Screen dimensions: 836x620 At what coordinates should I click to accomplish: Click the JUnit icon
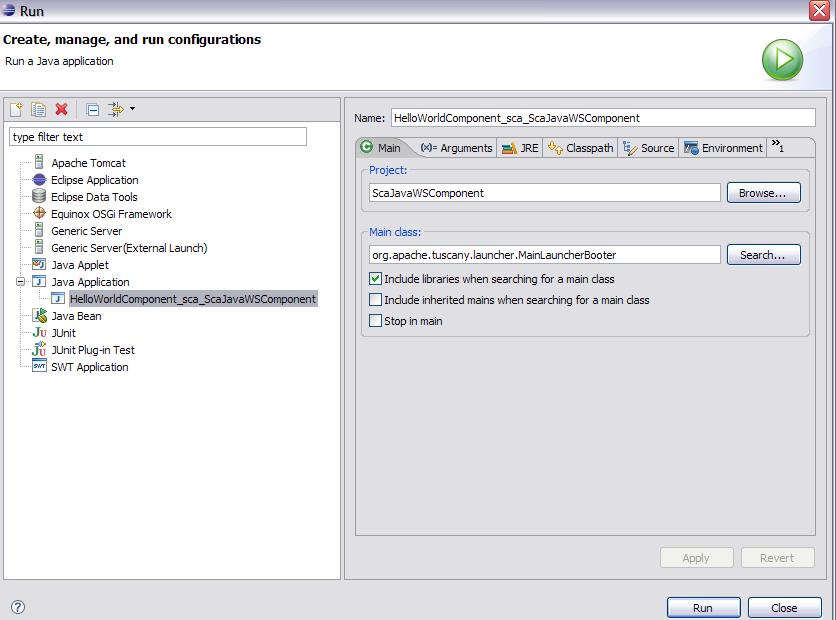coord(39,333)
